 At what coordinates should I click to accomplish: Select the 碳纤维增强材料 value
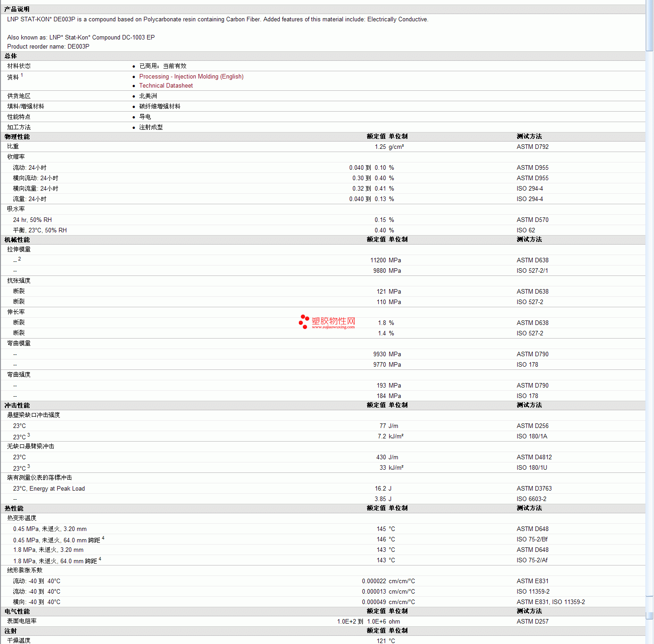tap(160, 107)
